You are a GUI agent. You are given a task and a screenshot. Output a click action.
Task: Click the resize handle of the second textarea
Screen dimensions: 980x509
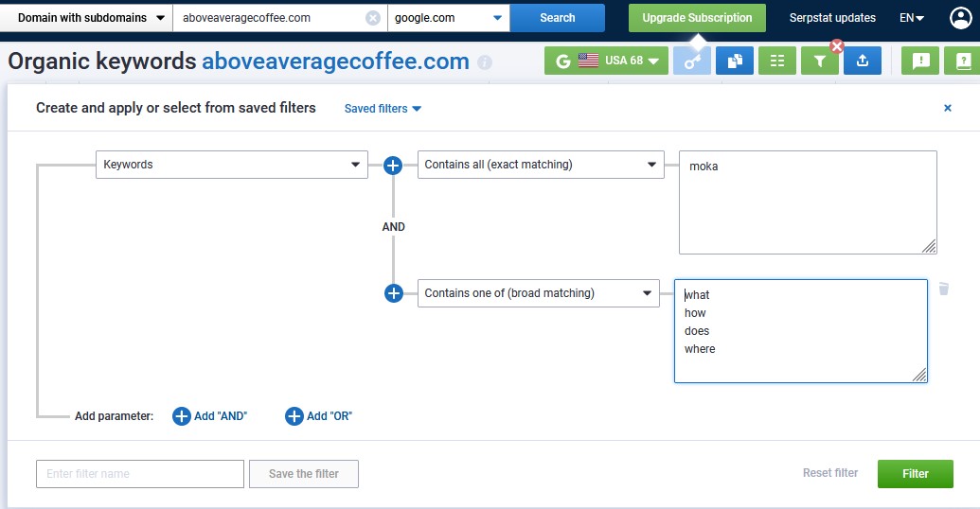(920, 376)
